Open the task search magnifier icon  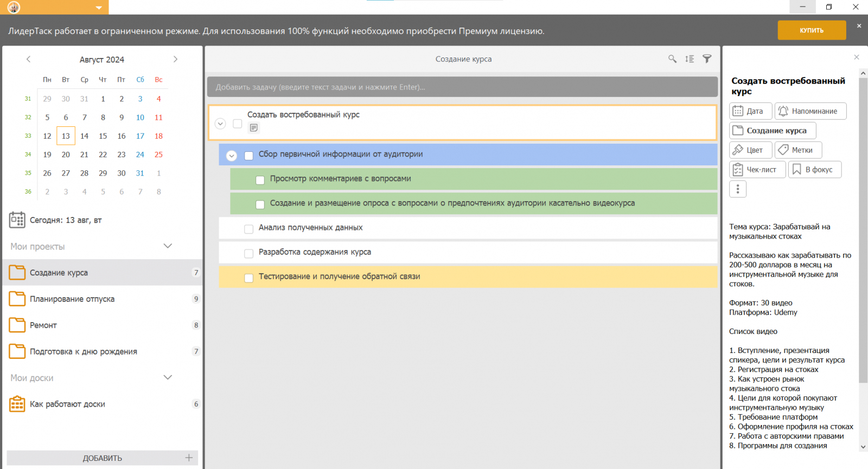click(x=672, y=59)
